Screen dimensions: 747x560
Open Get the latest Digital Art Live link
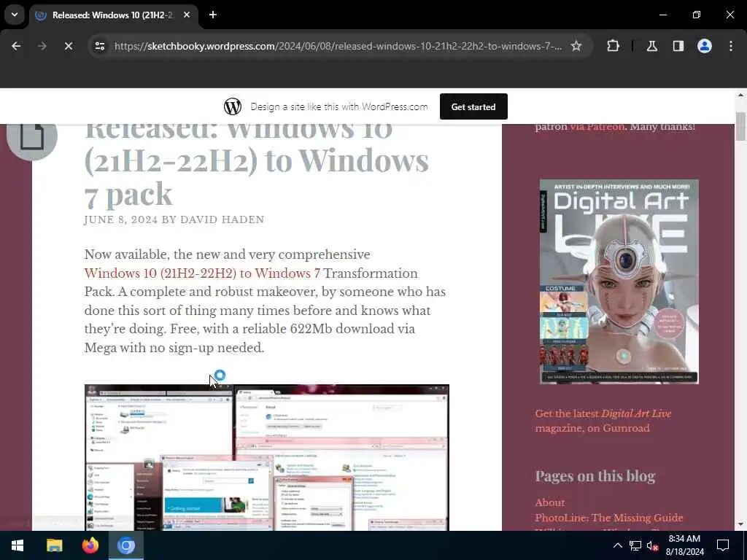tap(603, 421)
